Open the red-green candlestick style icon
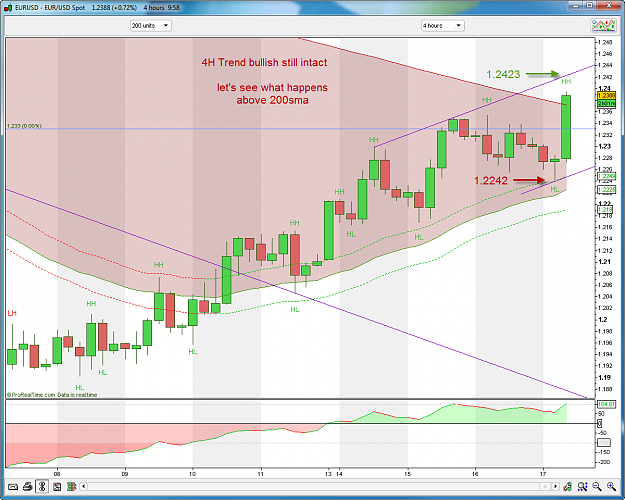625x500 pixels. click(71, 486)
